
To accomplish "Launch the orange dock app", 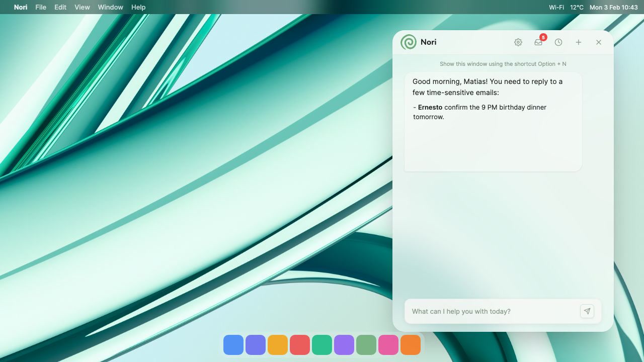I will click(x=411, y=345).
